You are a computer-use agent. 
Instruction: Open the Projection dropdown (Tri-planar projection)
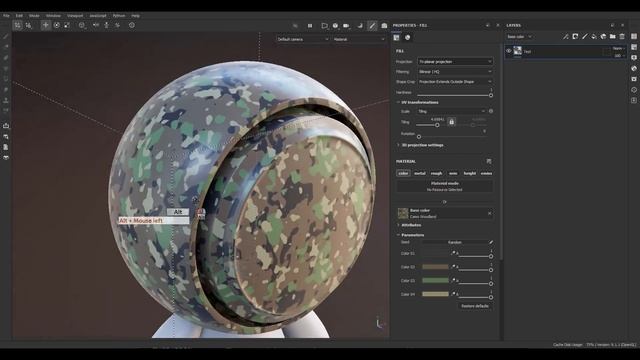pos(455,62)
